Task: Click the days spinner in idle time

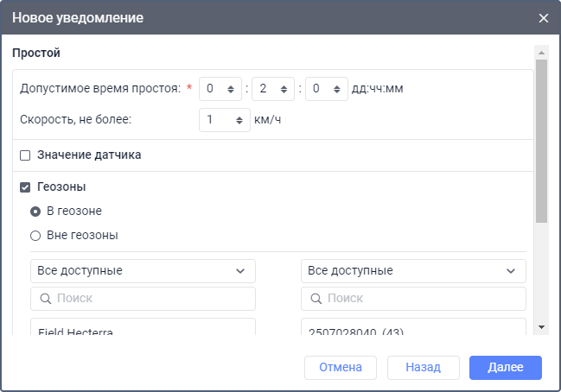Action: 220,88
